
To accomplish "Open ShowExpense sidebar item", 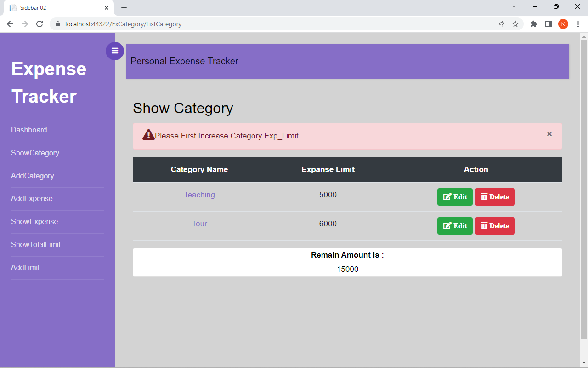I will click(34, 221).
